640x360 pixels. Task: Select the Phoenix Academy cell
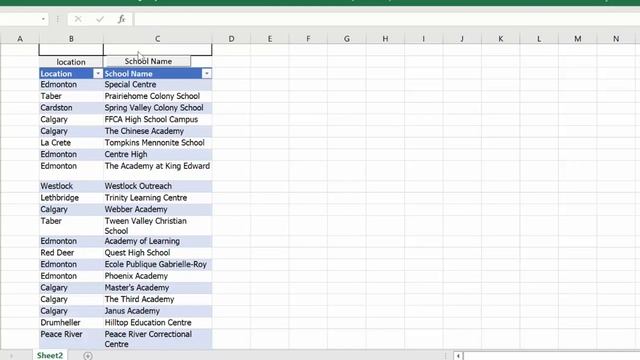click(158, 276)
